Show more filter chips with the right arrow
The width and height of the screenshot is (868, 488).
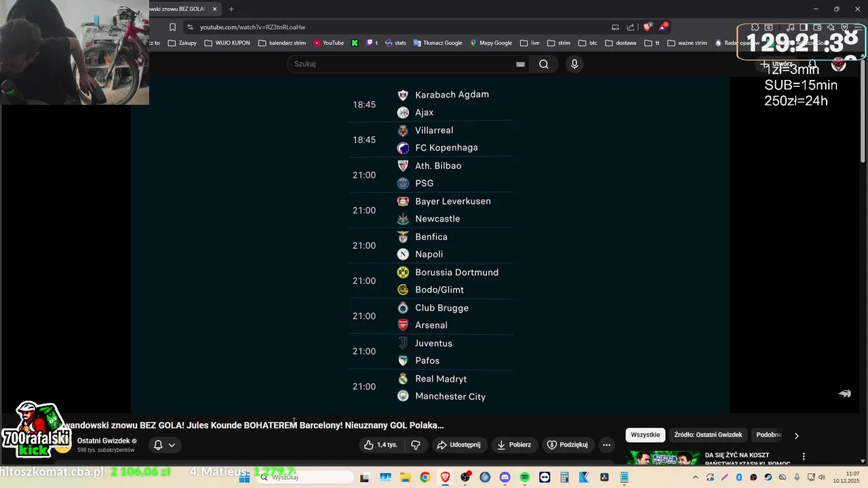click(x=796, y=435)
